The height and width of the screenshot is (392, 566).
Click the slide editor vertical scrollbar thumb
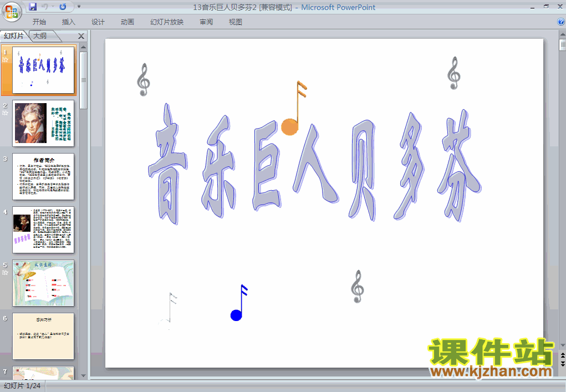pos(562,45)
